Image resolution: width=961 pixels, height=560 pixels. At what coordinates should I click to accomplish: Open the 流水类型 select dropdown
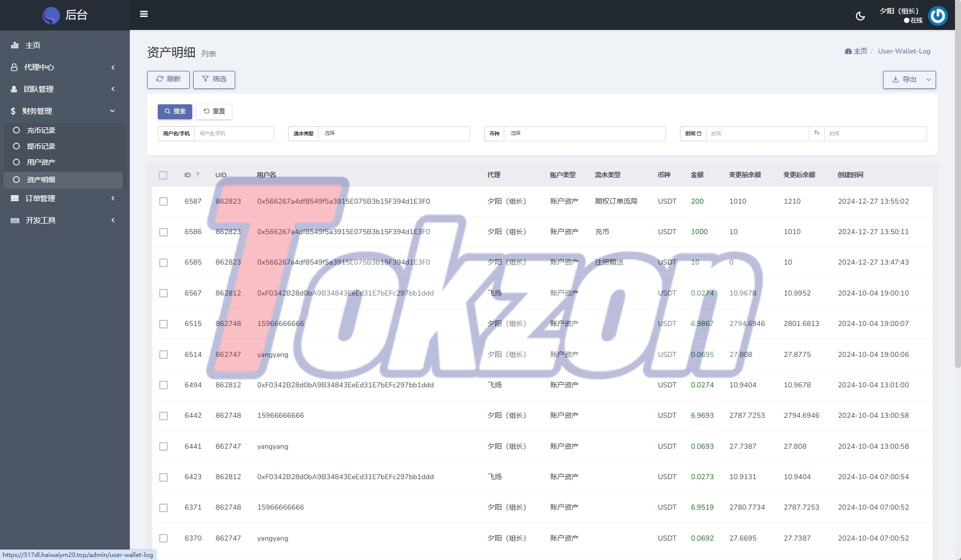pos(393,133)
